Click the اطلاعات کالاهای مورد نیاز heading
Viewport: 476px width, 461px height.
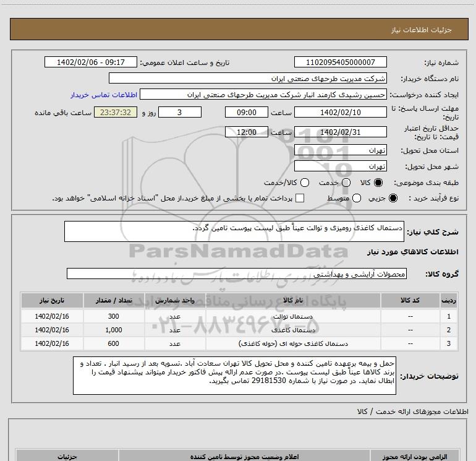(x=412, y=252)
